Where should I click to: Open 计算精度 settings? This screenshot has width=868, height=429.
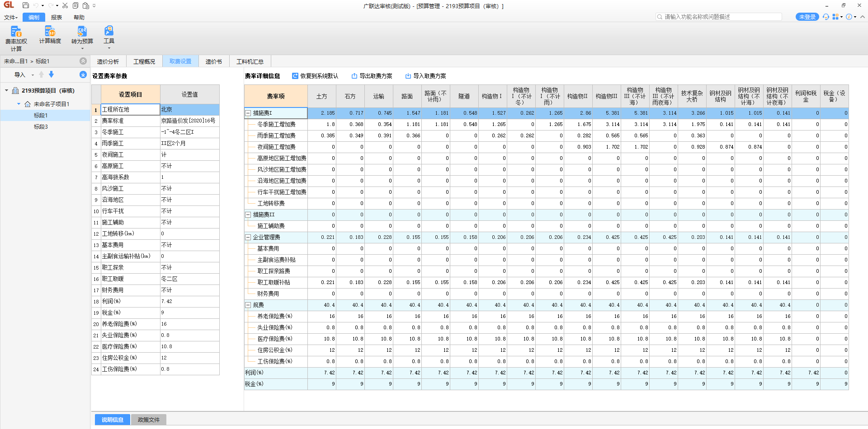50,35
